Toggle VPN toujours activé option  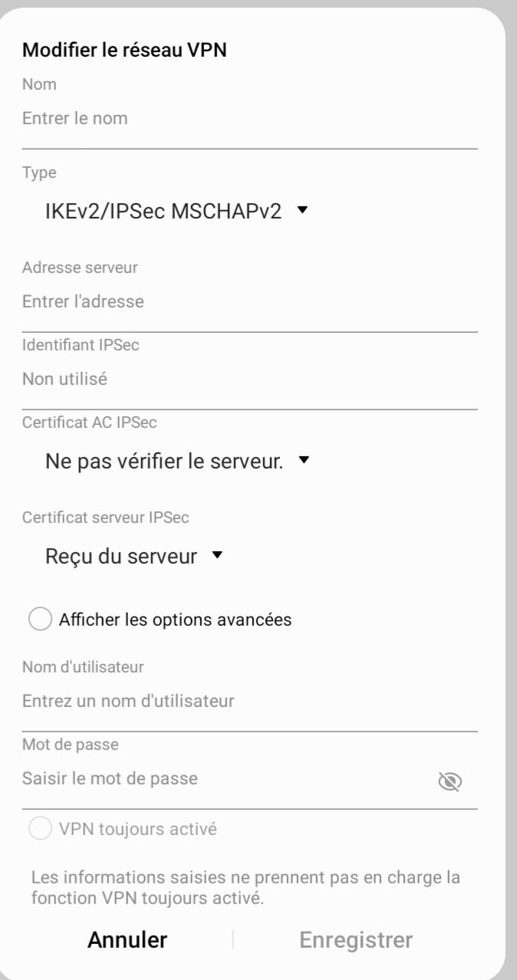[40, 829]
